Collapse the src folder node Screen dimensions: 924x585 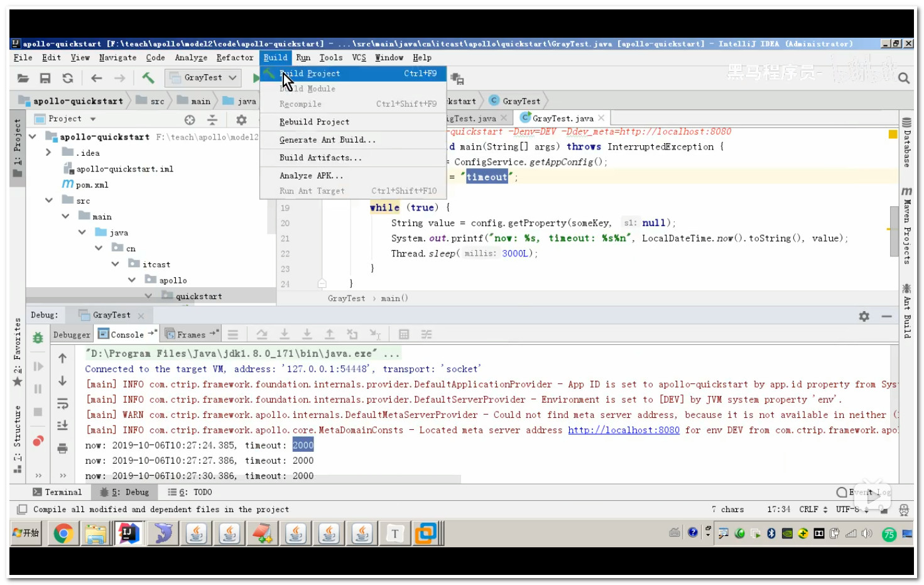point(49,200)
